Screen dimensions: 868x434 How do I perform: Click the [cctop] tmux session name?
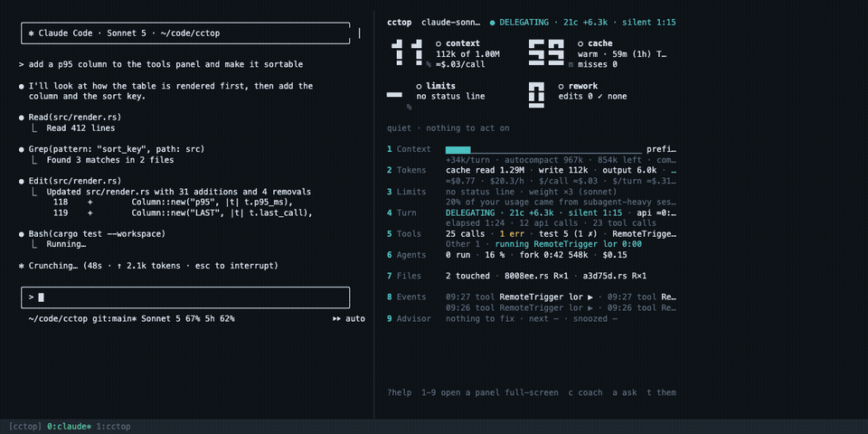coord(25,426)
